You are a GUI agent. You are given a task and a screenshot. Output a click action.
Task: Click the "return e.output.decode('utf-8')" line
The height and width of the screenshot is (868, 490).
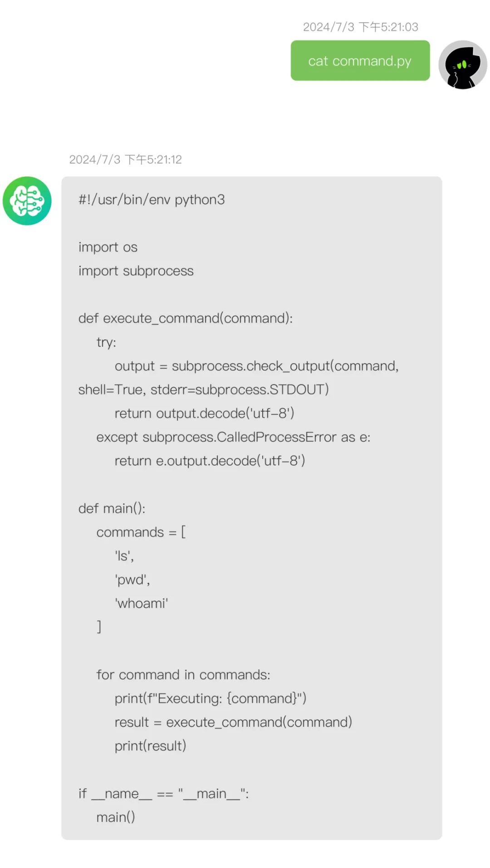pos(210,461)
